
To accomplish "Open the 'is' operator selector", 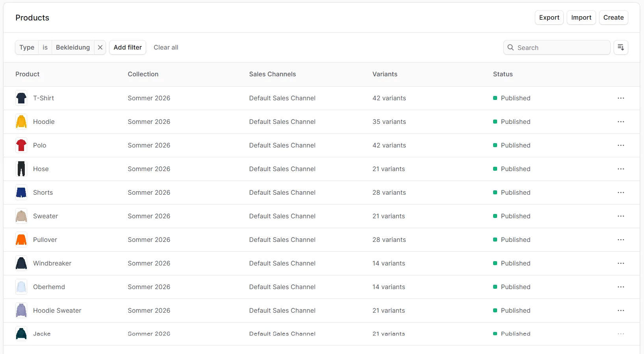I will [x=45, y=47].
